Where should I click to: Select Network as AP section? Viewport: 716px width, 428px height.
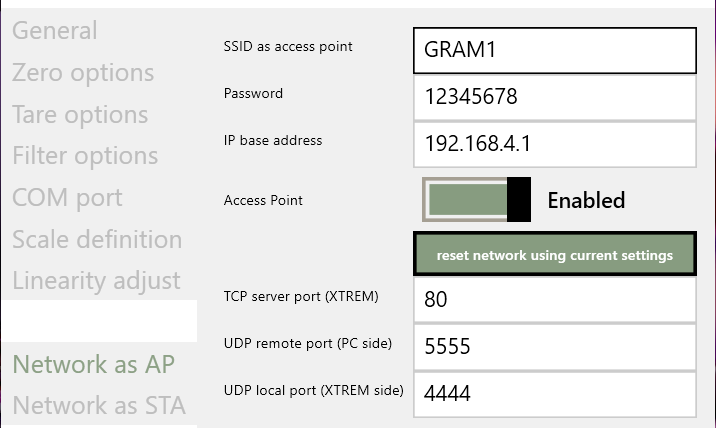click(x=94, y=364)
